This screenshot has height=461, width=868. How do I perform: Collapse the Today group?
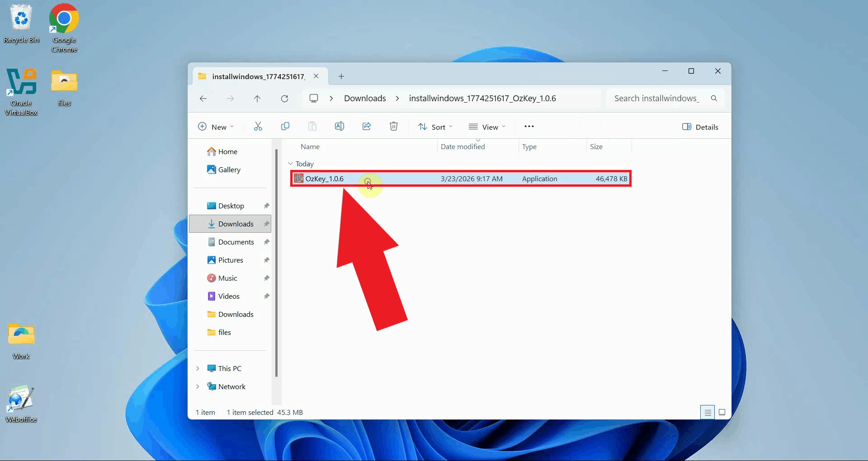(290, 164)
